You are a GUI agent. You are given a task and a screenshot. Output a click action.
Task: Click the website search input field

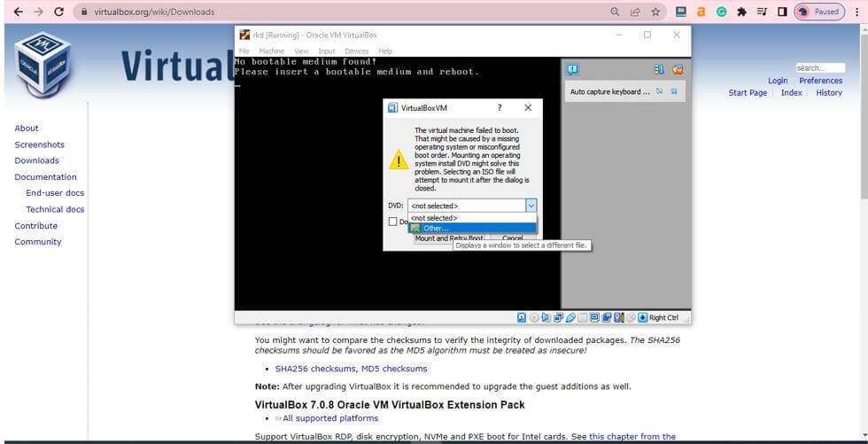[x=820, y=68]
